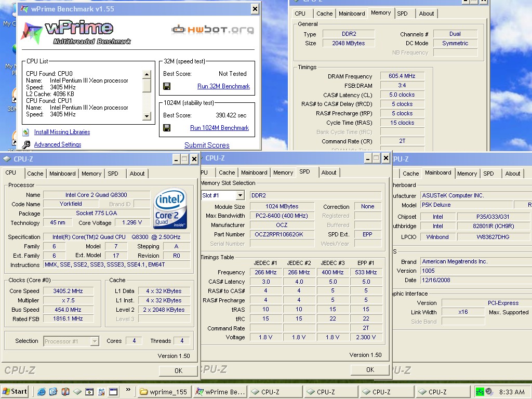Click the CPU List scrollbar up arrow
Image resolution: width=532 pixels, height=399 pixels.
point(147,74)
